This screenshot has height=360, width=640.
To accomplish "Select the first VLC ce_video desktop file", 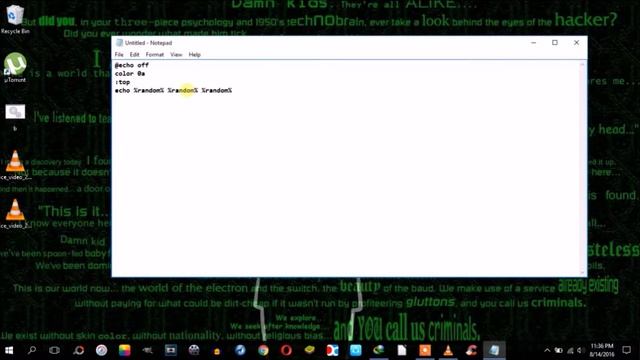I will click(15, 165).
